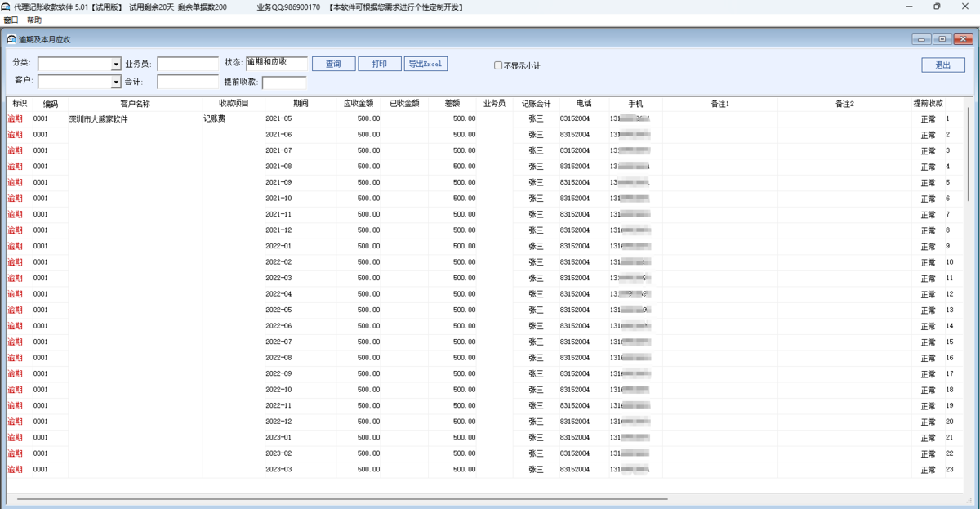This screenshot has width=980, height=509.
Task: Click the app icon in the main title bar
Action: pyautogui.click(x=6, y=7)
